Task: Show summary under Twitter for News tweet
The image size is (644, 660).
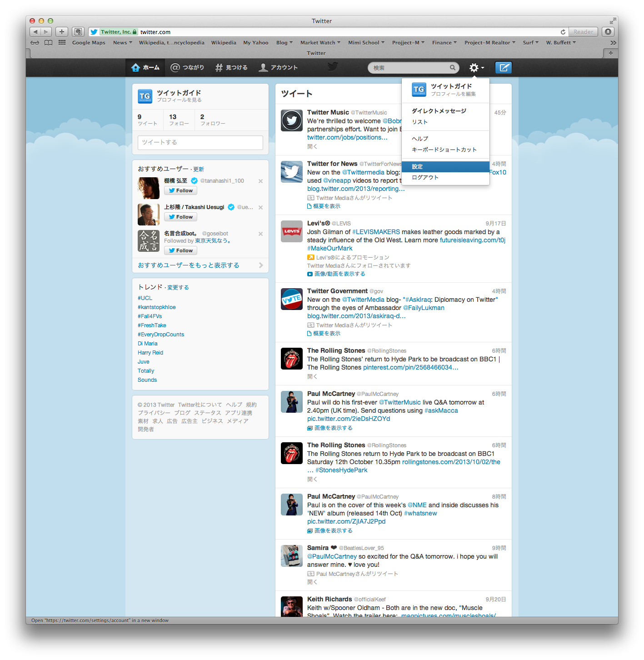Action: pos(324,206)
